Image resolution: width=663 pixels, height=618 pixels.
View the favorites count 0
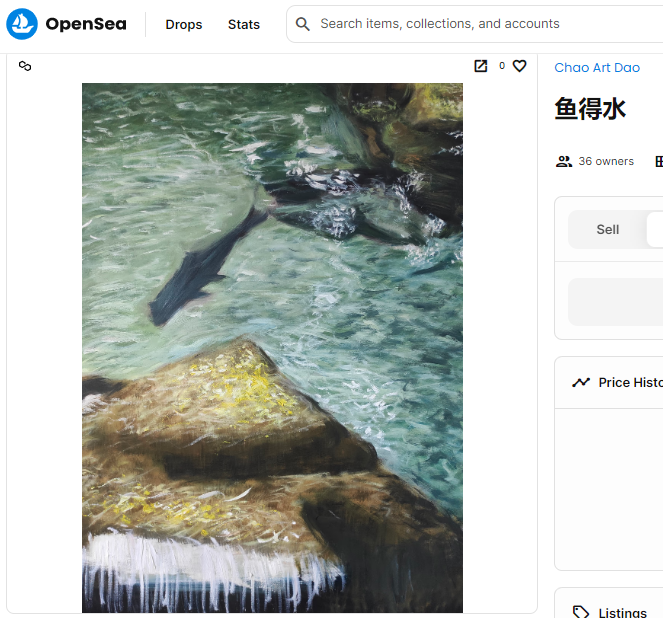pos(502,66)
